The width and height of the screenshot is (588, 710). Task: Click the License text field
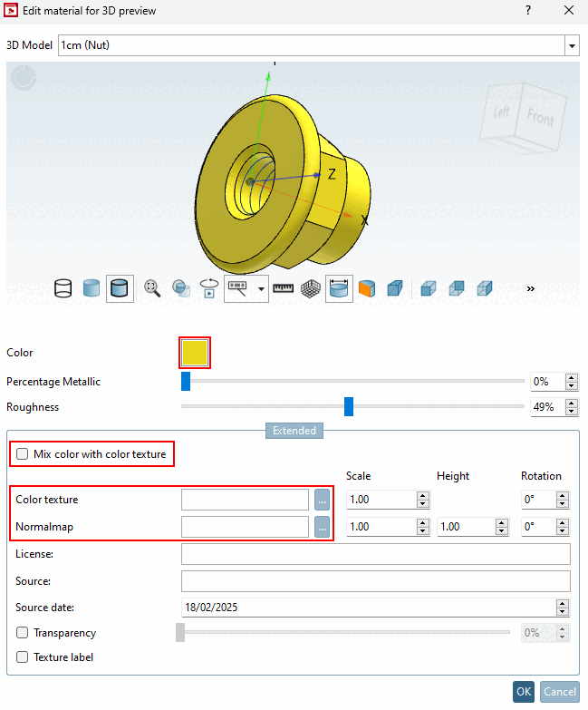click(376, 554)
